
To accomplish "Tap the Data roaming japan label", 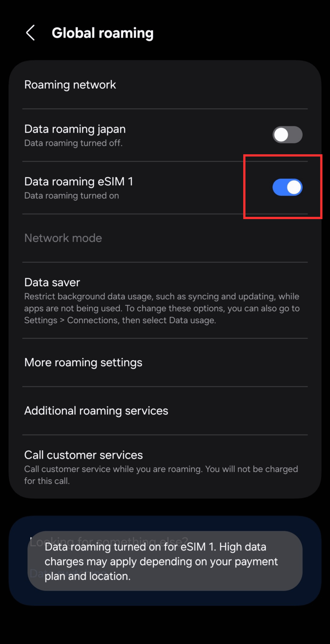I will coord(75,129).
